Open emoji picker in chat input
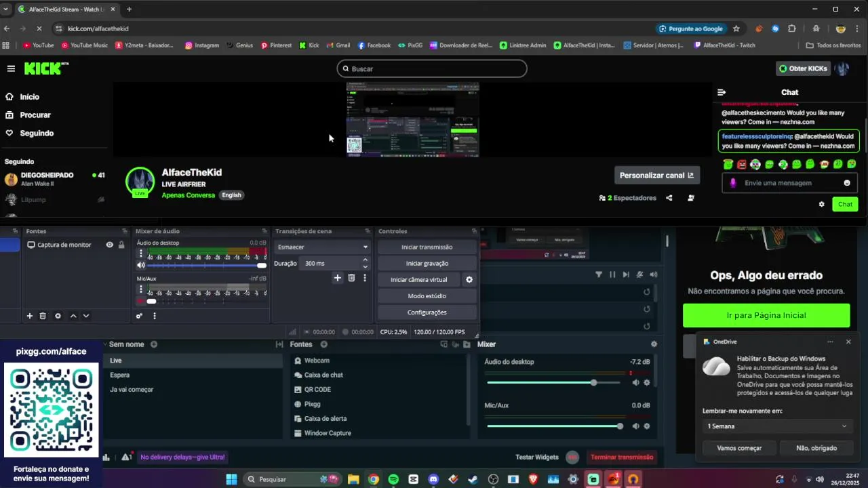This screenshot has height=488, width=868. 847,183
